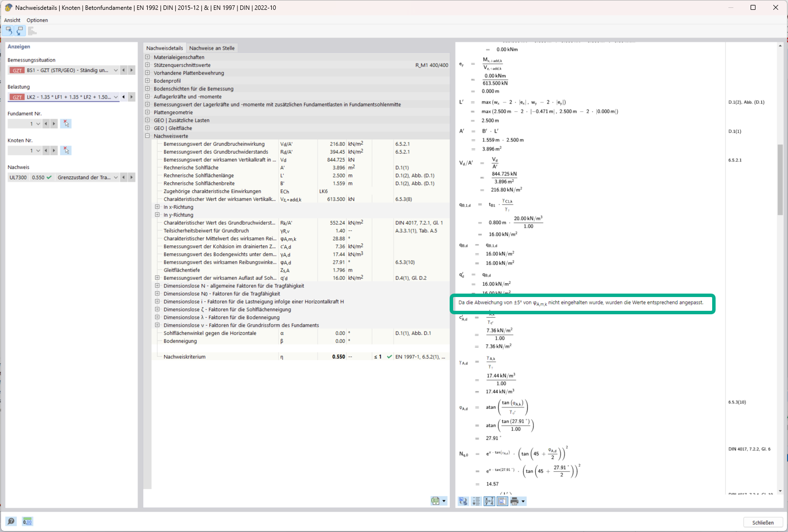This screenshot has height=532, width=788.
Task: Open the Bemessungssituation BS1 dropdown
Action: 116,70
